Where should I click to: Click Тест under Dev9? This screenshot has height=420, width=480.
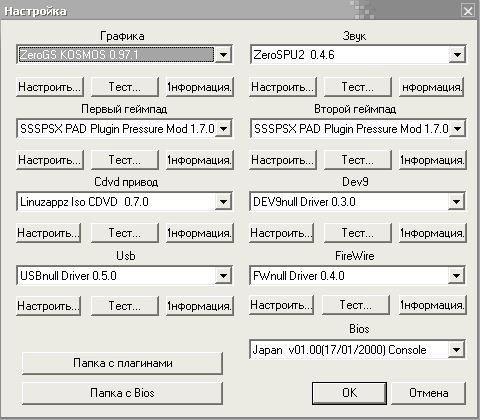[x=358, y=233]
